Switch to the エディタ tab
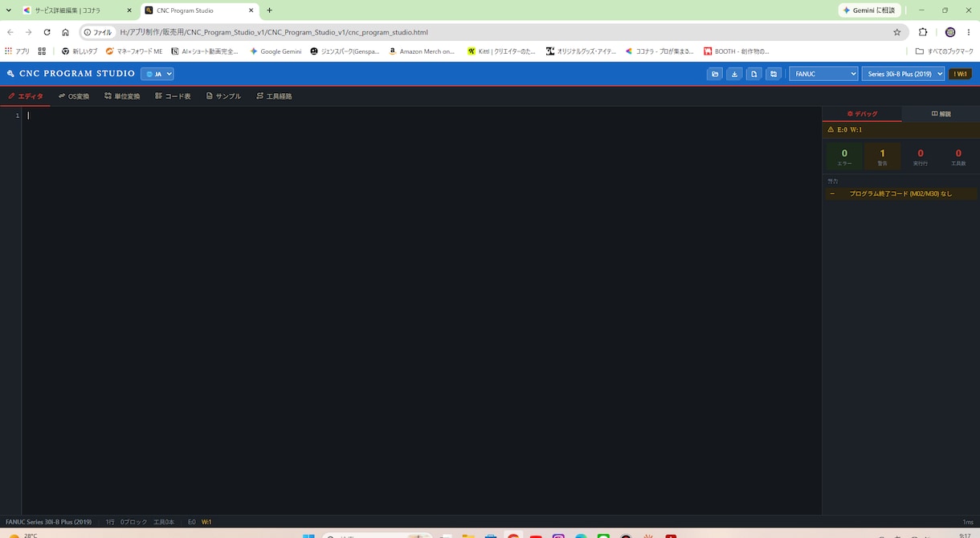This screenshot has height=538, width=980. 26,96
